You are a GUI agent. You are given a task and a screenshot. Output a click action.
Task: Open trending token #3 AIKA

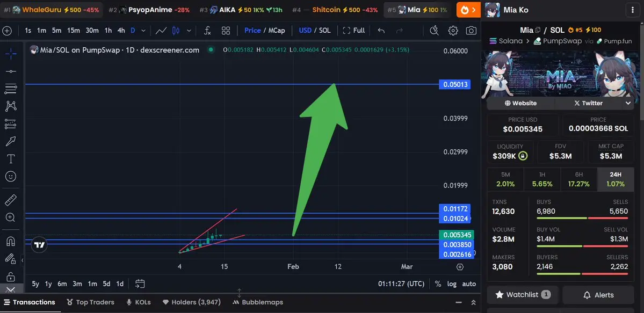[x=242, y=10]
